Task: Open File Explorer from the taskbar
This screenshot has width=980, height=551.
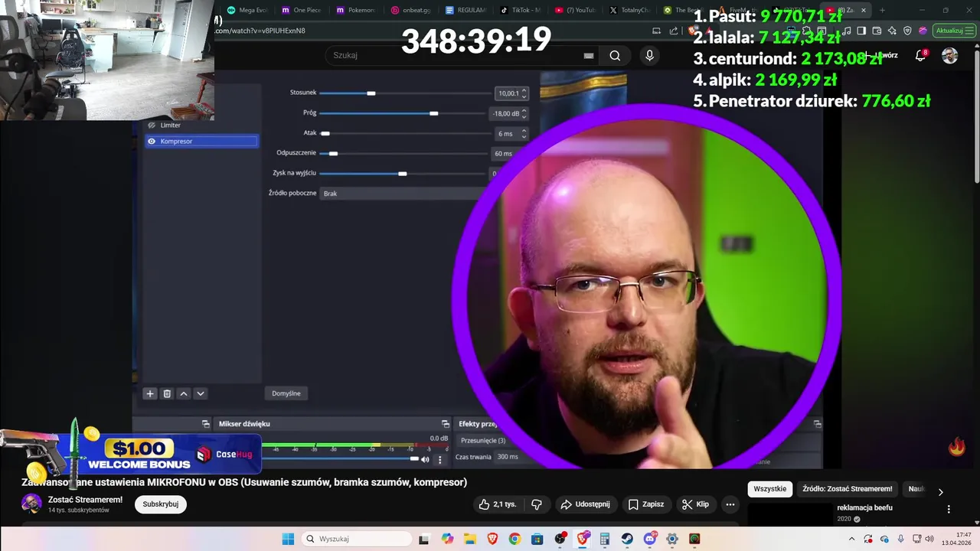Action: coord(469,539)
